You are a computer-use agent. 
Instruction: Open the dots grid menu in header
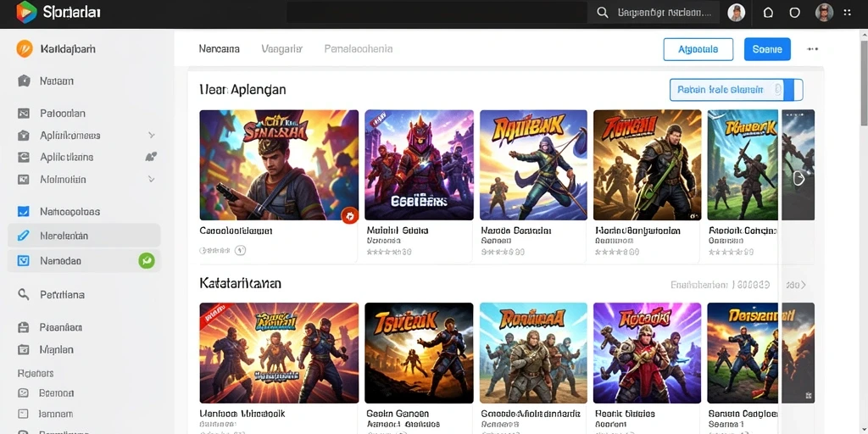[847, 13]
